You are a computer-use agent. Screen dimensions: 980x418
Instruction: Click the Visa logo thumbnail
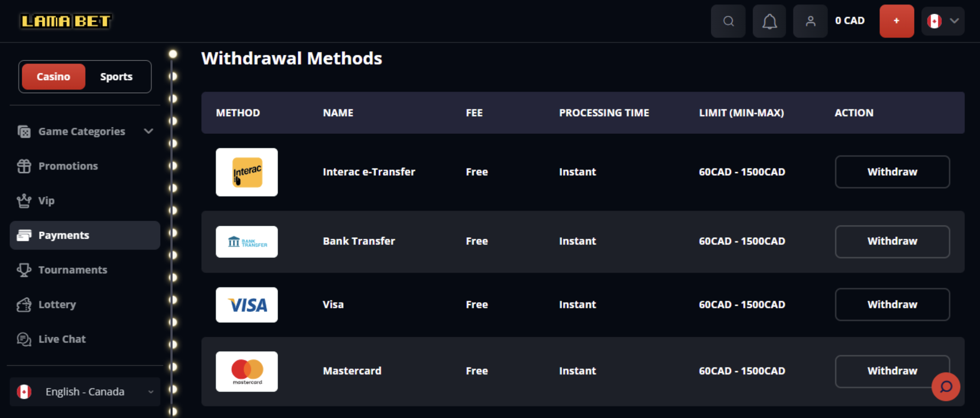coord(247,305)
